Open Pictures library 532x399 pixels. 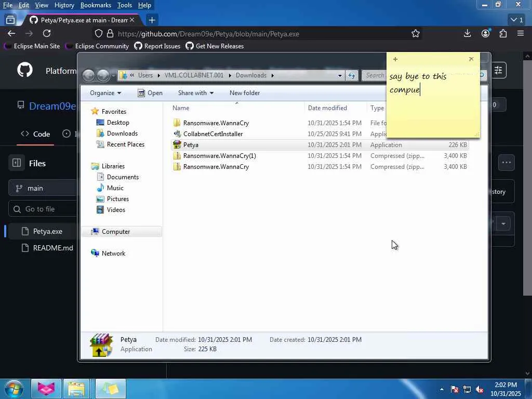(x=118, y=199)
